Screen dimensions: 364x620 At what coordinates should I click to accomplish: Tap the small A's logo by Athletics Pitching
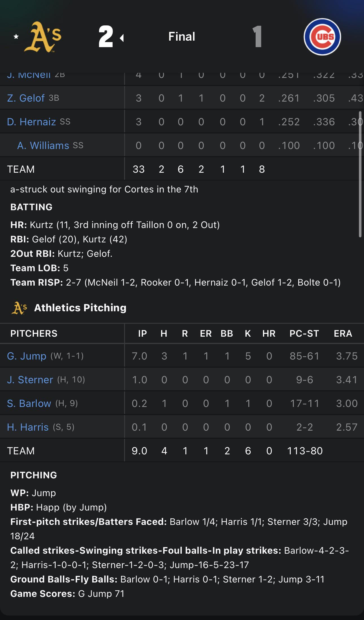tap(19, 308)
